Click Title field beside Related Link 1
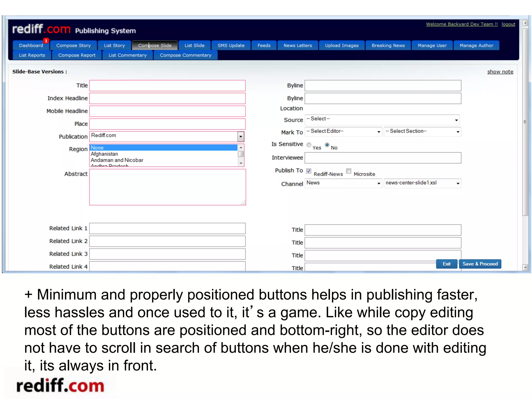This screenshot has width=532, height=399. (x=383, y=230)
